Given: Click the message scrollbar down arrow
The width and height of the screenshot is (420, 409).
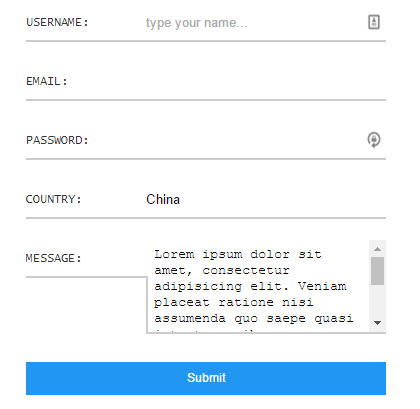Looking at the screenshot, I should coord(377,323).
